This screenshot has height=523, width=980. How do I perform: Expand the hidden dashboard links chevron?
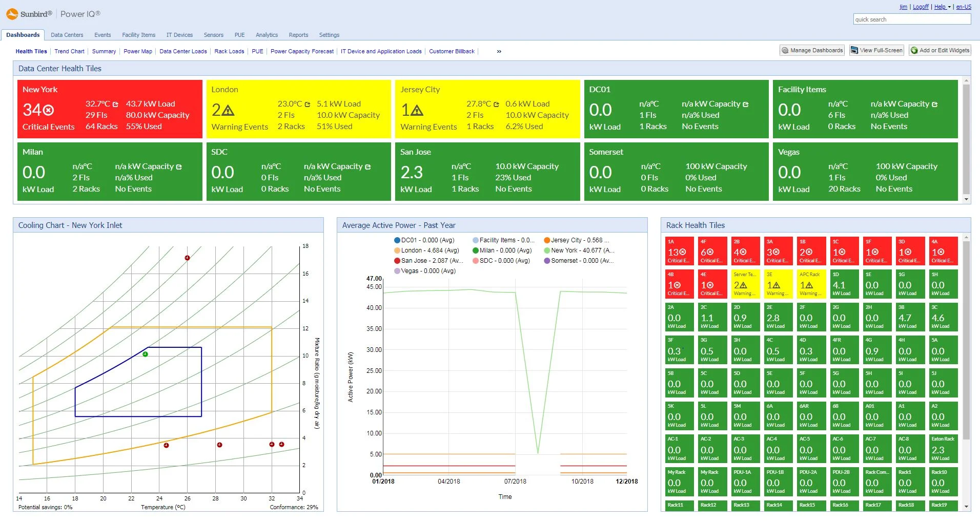click(498, 51)
